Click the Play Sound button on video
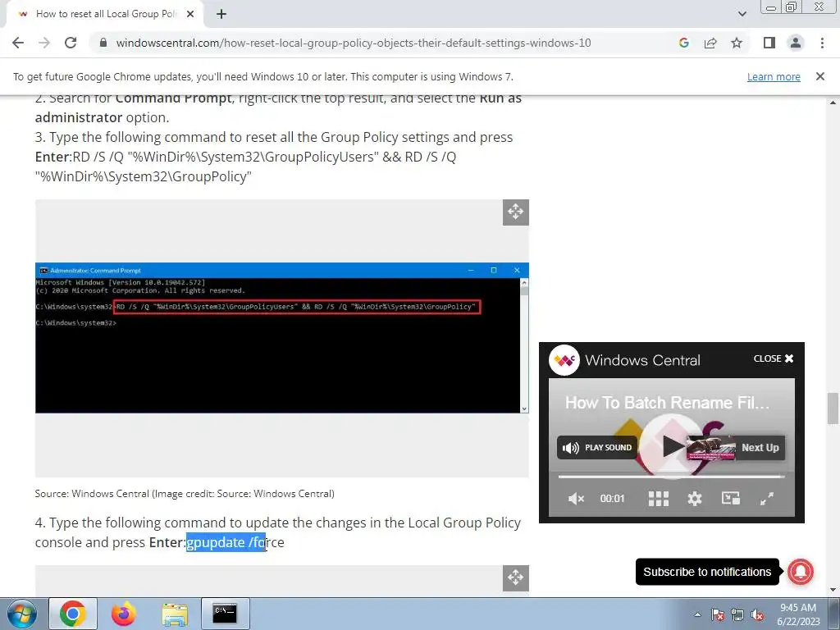The image size is (840, 630). pyautogui.click(x=597, y=447)
